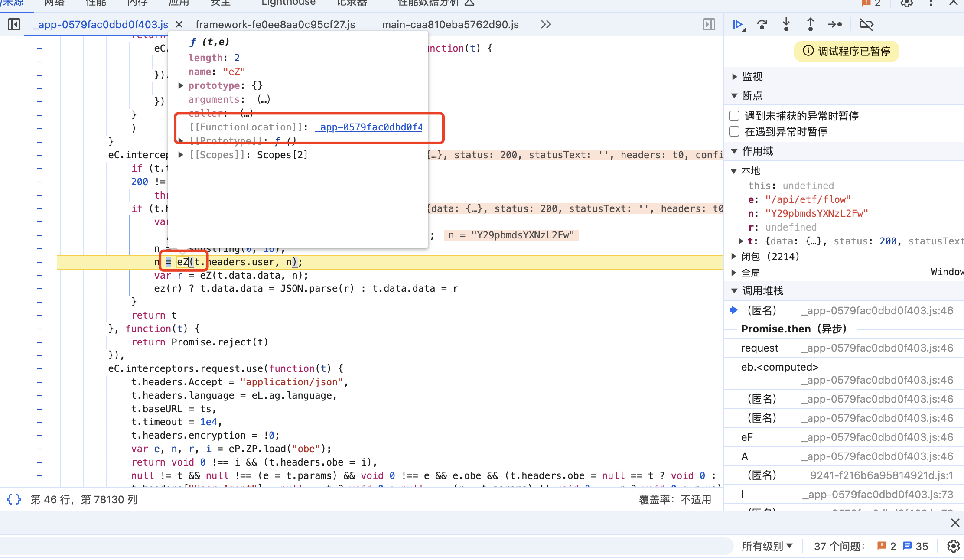
Task: Click the return Promise.reject(t) line
Action: click(x=200, y=342)
